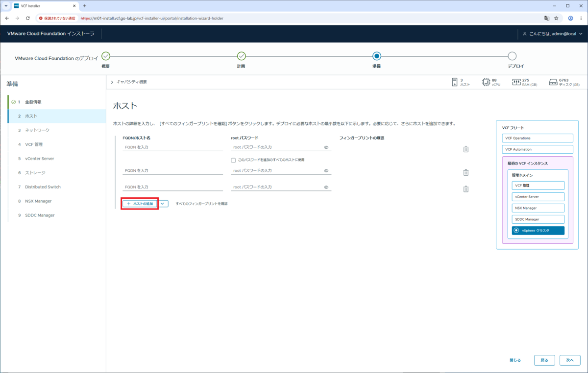The height and width of the screenshot is (373, 588).
Task: Open a new browser tab
Action: pyautogui.click(x=85, y=6)
